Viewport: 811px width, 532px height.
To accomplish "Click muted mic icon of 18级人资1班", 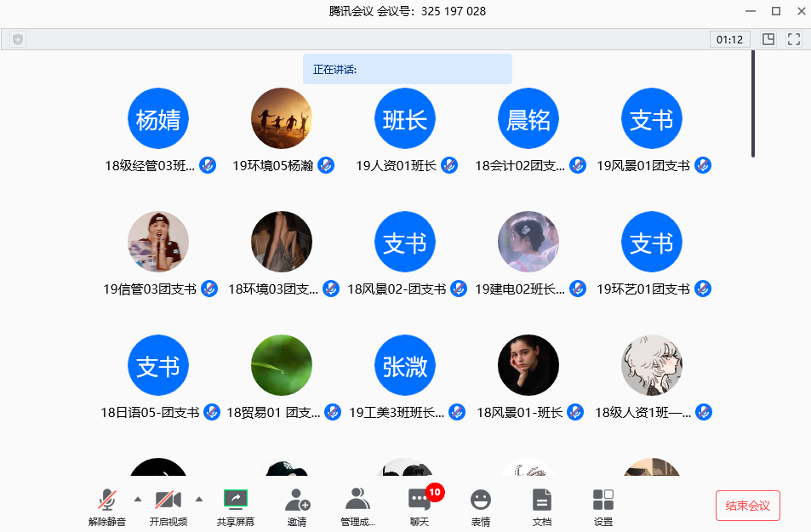I will 704,413.
